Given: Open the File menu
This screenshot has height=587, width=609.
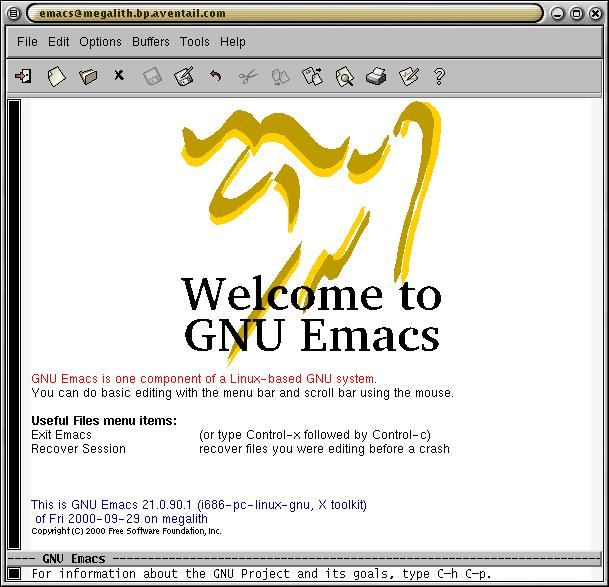Looking at the screenshot, I should [27, 42].
